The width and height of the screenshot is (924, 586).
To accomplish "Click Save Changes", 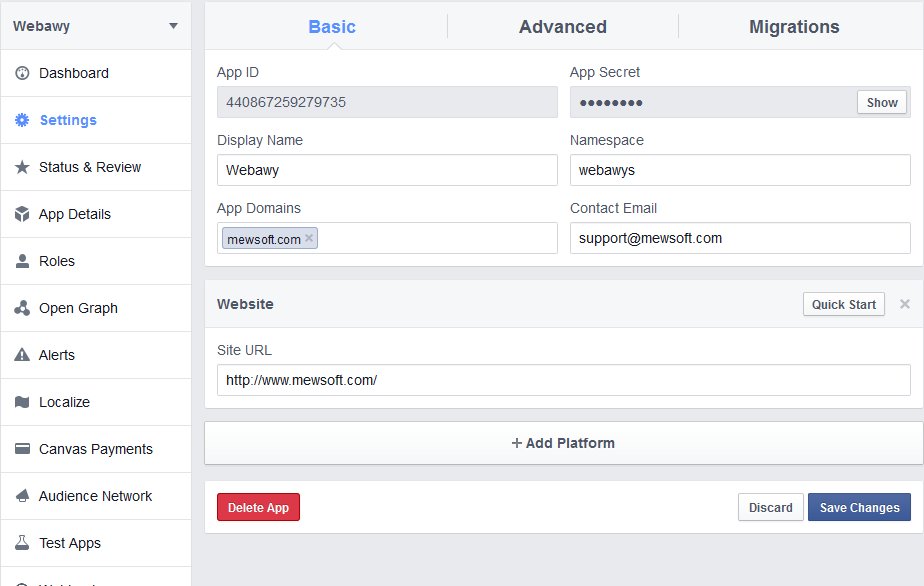I will (859, 507).
